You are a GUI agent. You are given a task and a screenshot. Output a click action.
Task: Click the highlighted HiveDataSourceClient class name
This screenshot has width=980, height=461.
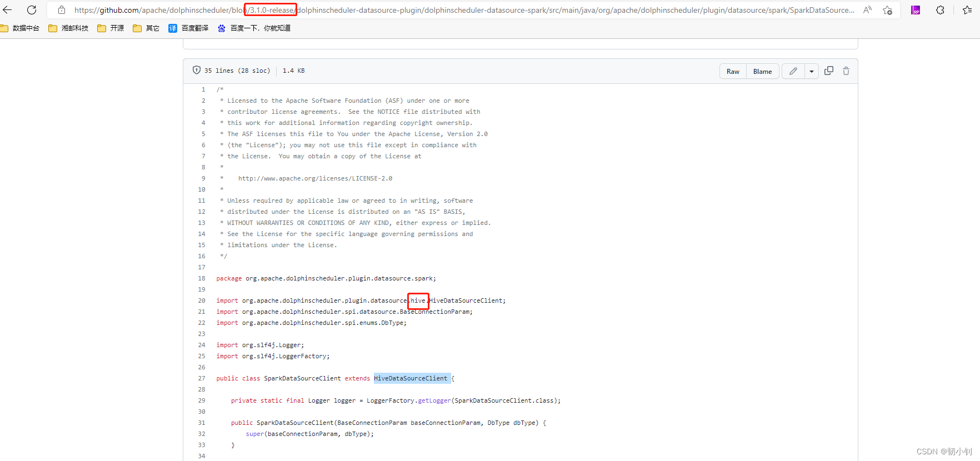point(411,378)
